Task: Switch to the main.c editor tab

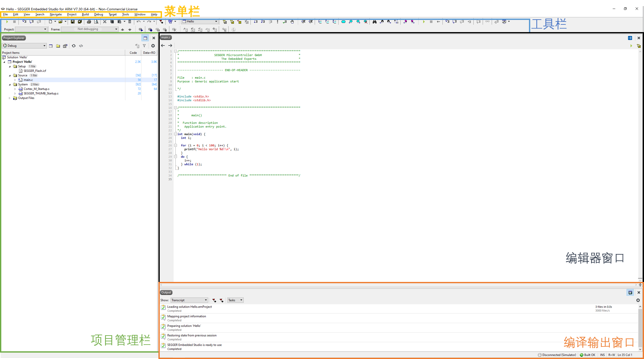Action: [x=166, y=38]
